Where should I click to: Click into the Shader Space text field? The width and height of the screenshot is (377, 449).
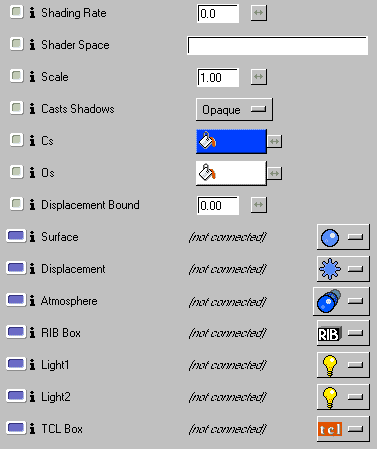(x=277, y=45)
